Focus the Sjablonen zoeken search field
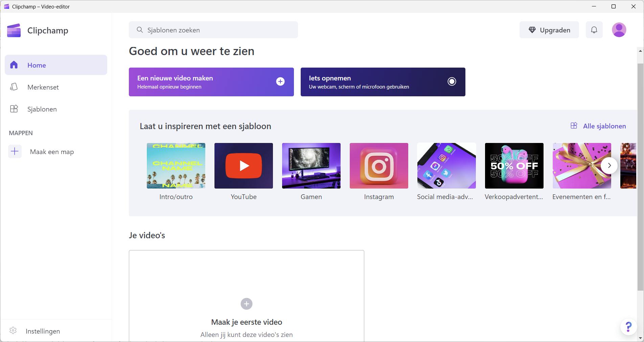Viewport: 644px width, 342px height. click(x=213, y=30)
